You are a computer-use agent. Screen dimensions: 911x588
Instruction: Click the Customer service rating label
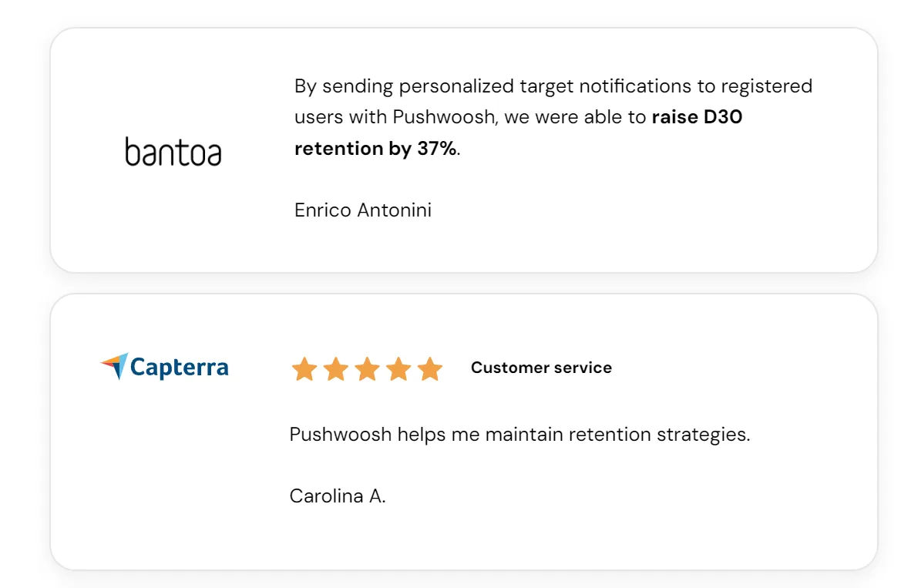541,368
